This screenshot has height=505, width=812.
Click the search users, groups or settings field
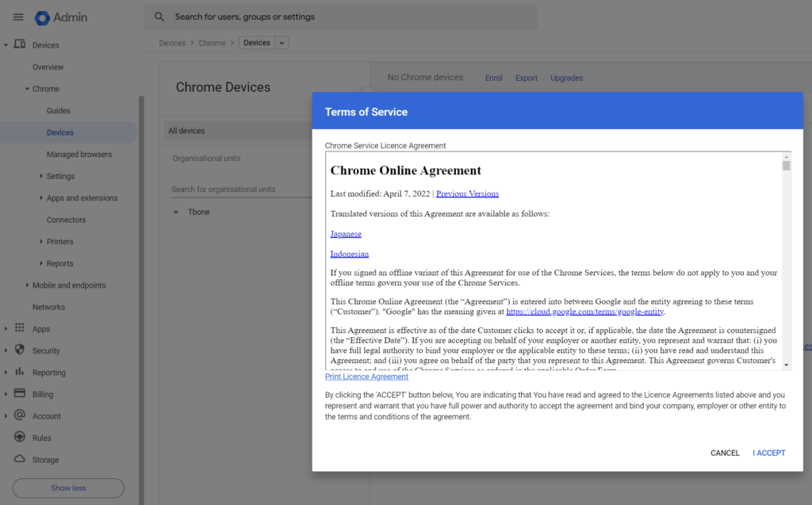(341, 17)
